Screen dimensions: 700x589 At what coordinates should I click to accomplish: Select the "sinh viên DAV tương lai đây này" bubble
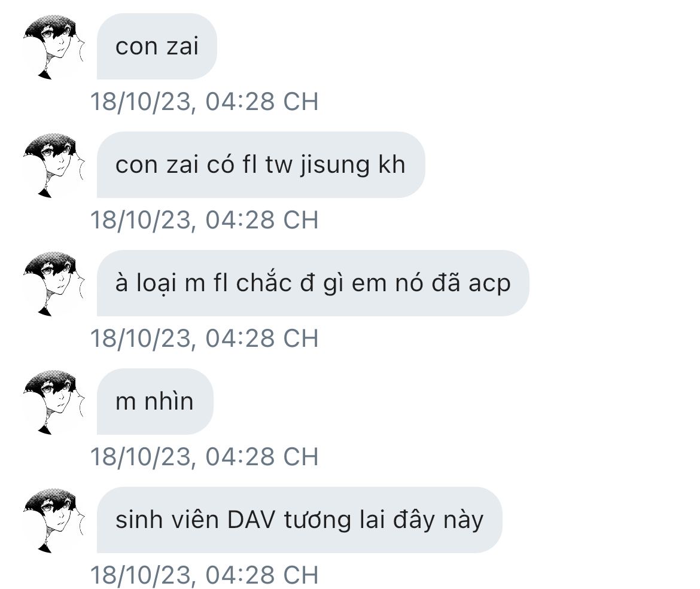tap(300, 520)
